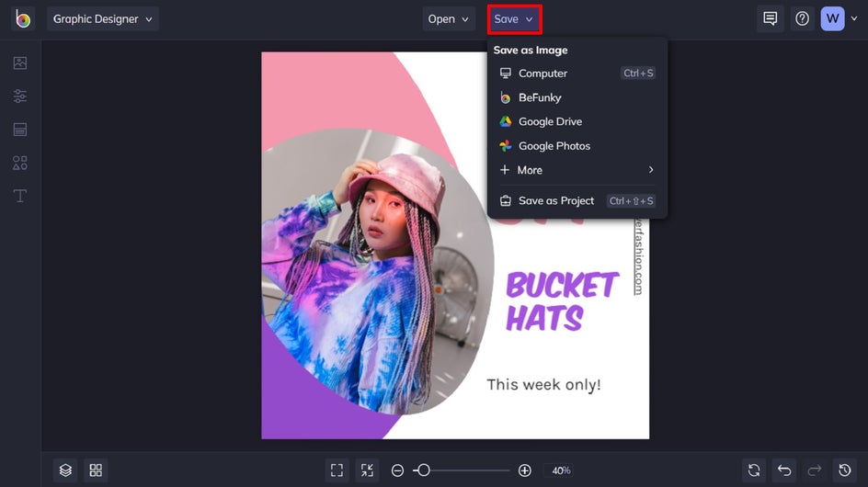Open the Graphics shapes sidebar icon
The height and width of the screenshot is (487, 868).
coord(20,163)
